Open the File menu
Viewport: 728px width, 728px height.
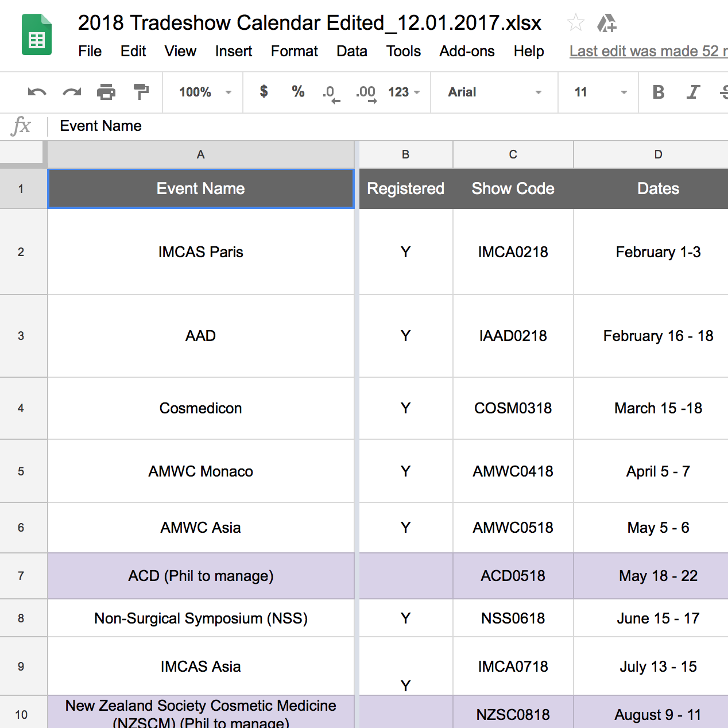(x=90, y=51)
